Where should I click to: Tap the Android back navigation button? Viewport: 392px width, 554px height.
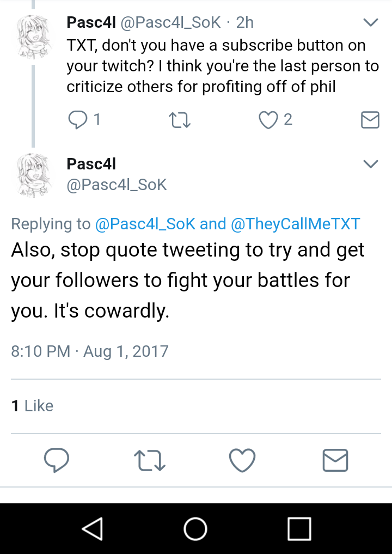coord(93,529)
